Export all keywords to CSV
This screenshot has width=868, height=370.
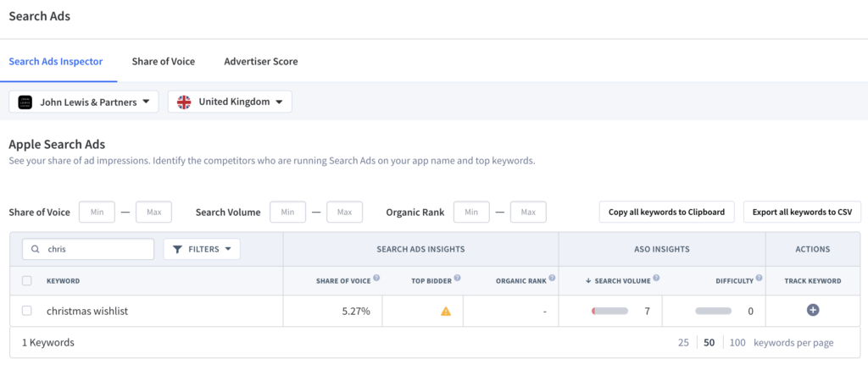(802, 212)
